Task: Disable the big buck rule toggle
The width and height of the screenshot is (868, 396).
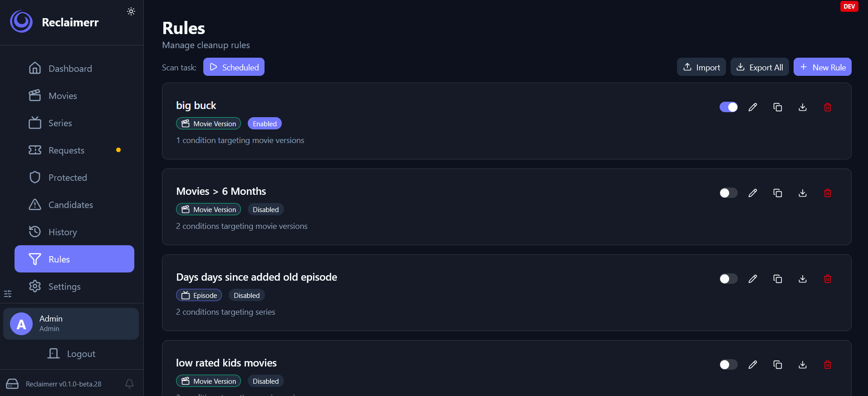Action: coord(729,107)
